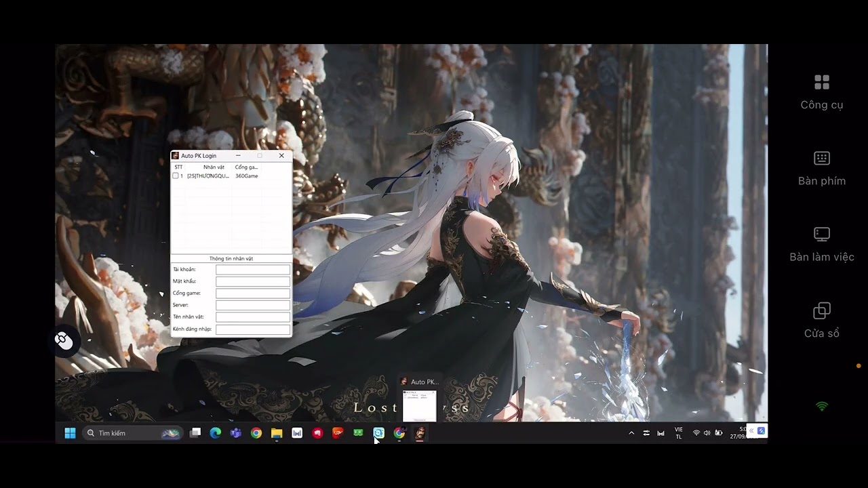Launch Google Chrome from the taskbar
868x488 pixels.
coord(256,433)
